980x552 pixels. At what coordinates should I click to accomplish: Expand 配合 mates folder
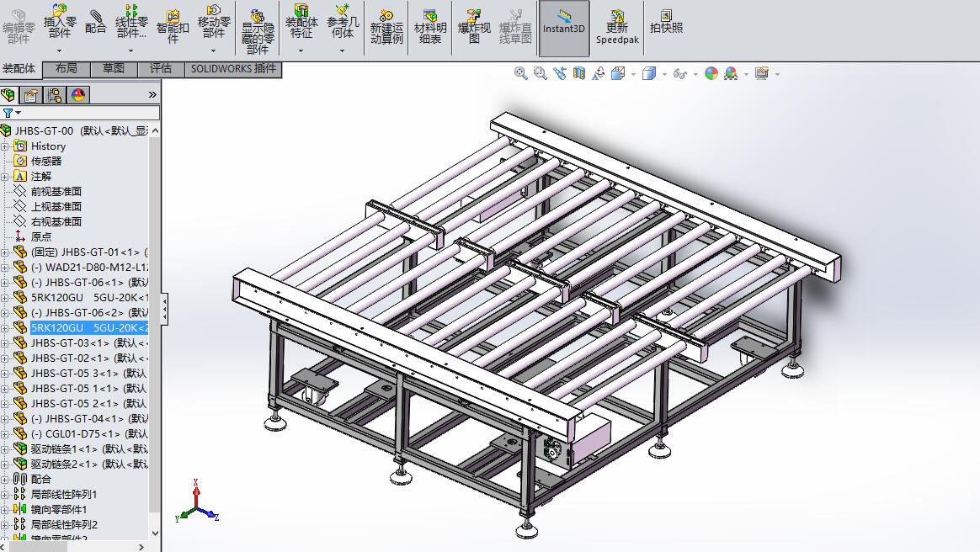[5, 480]
